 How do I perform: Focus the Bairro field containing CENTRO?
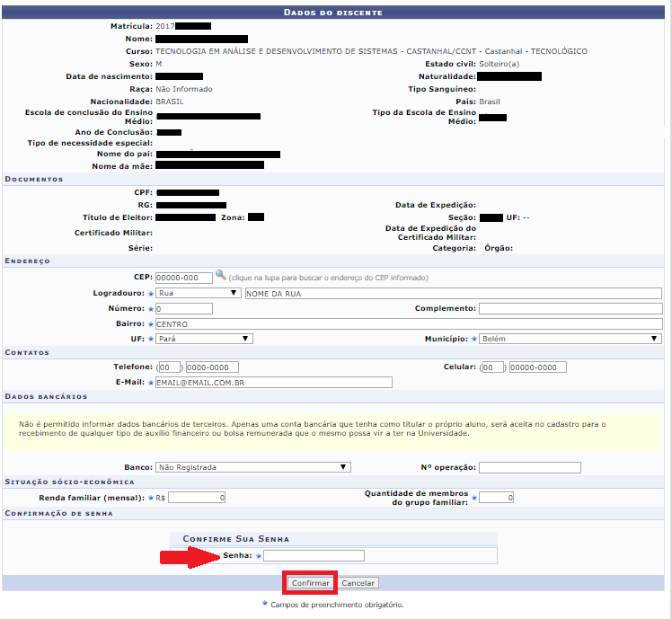pos(408,323)
